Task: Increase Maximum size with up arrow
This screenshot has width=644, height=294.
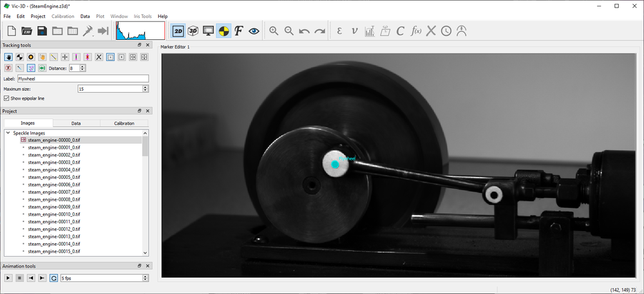Action: click(x=146, y=87)
